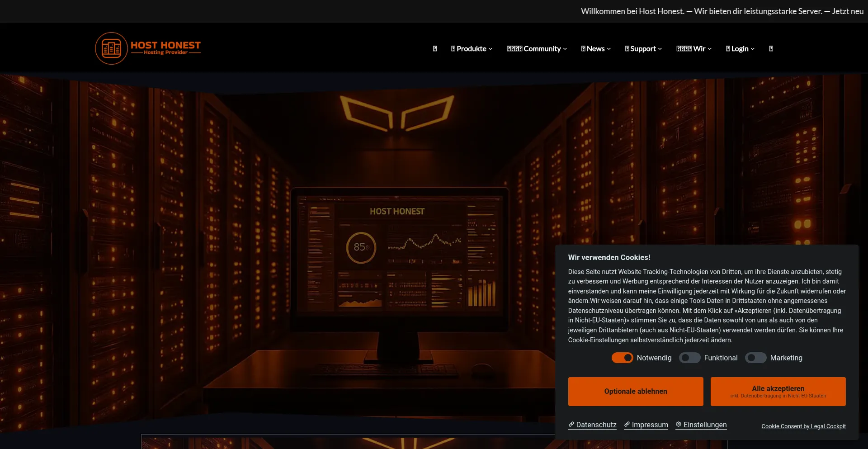Enable the Funktional cookie switch
The width and height of the screenshot is (868, 449).
point(689,358)
